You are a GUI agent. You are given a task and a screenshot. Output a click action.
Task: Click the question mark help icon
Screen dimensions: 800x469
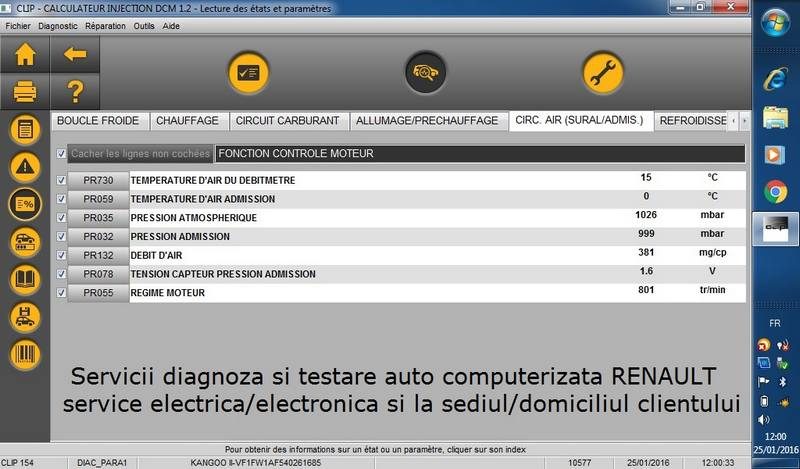pyautogui.click(x=74, y=94)
